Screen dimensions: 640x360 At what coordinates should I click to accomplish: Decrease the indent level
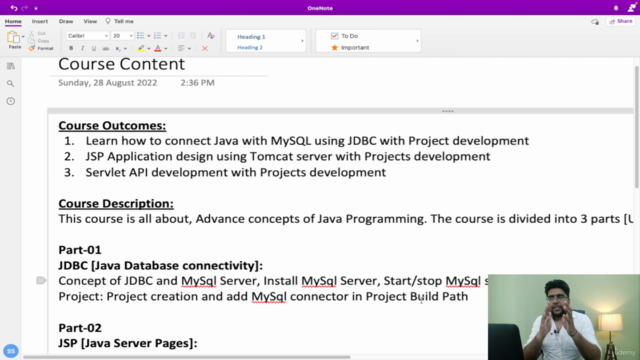point(181,36)
